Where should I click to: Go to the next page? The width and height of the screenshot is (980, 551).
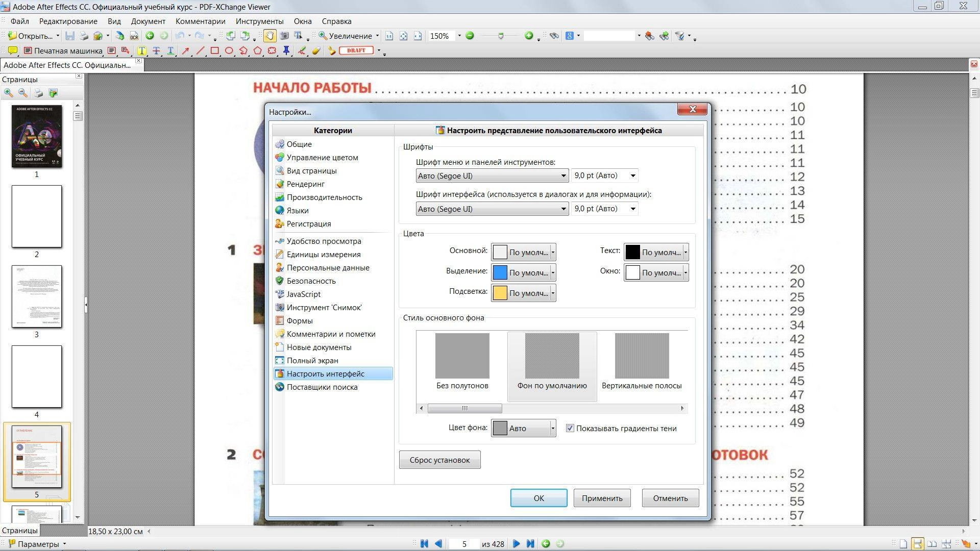coord(516,544)
